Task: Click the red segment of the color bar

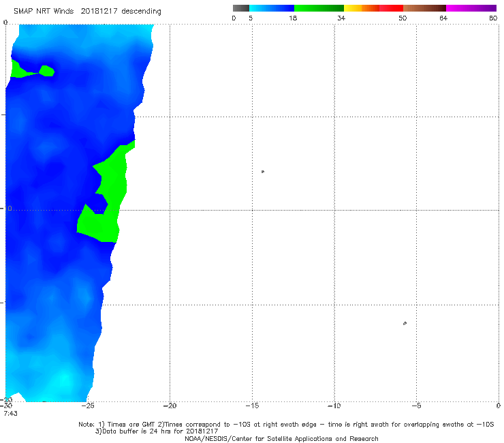Action: point(391,8)
